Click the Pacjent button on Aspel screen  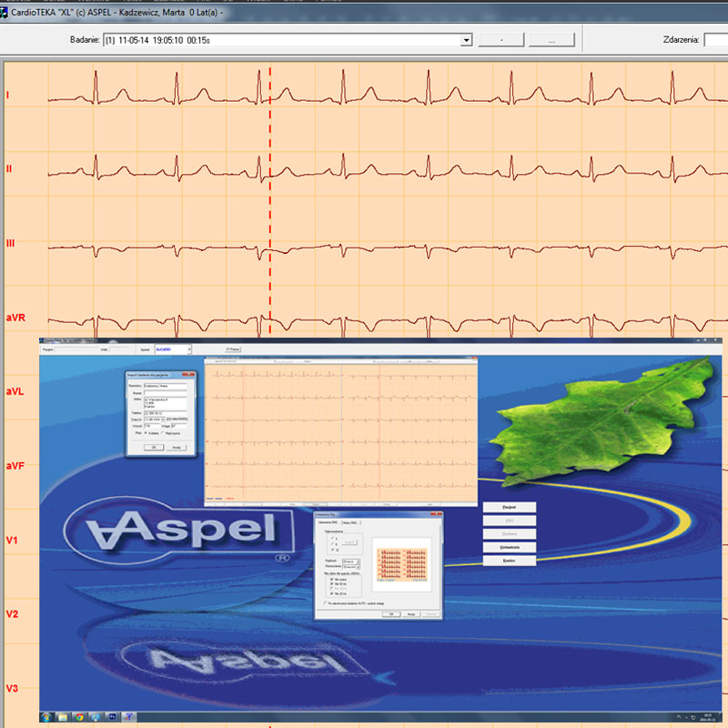(x=510, y=507)
